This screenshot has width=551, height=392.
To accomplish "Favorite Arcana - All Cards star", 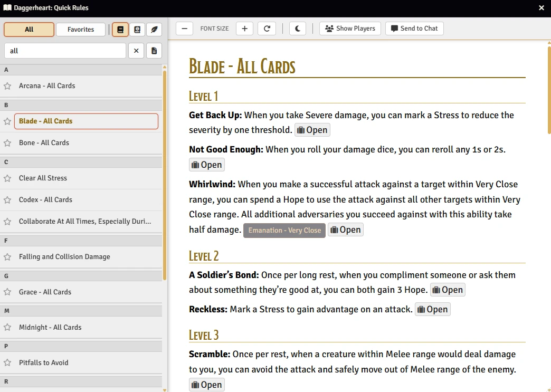I will point(7,85).
